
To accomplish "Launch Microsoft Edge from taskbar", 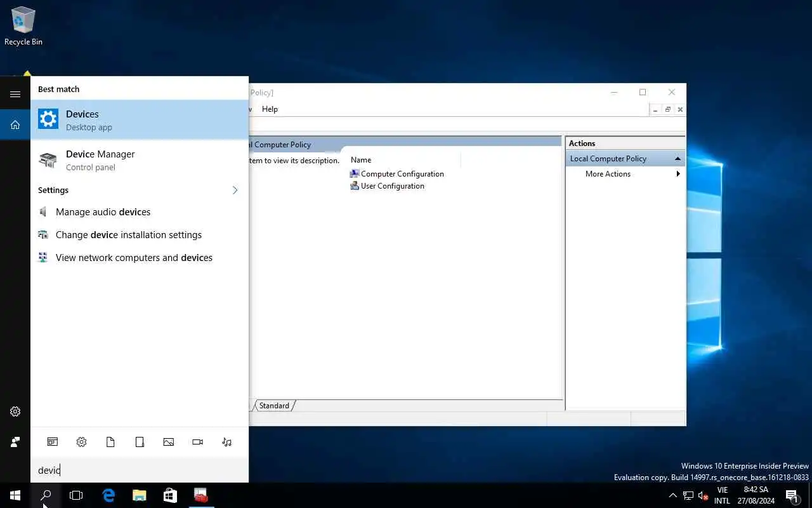I will tap(108, 495).
